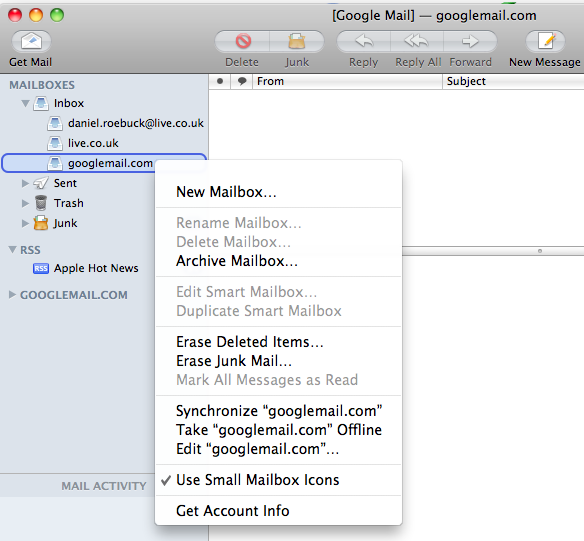Click the Rename Mailbox… disabled item
This screenshot has height=541, width=584.
(x=279, y=223)
